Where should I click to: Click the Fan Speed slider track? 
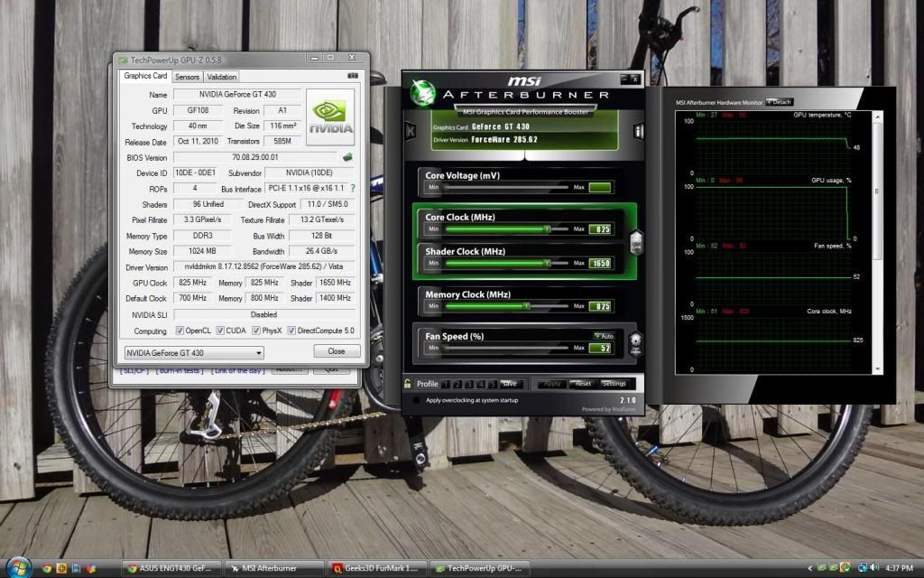pyautogui.click(x=506, y=348)
